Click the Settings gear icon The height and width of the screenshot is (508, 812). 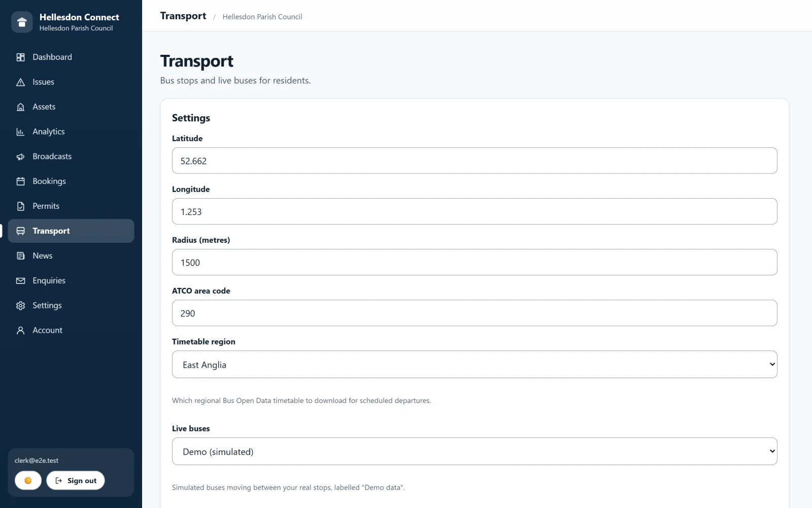pos(21,306)
